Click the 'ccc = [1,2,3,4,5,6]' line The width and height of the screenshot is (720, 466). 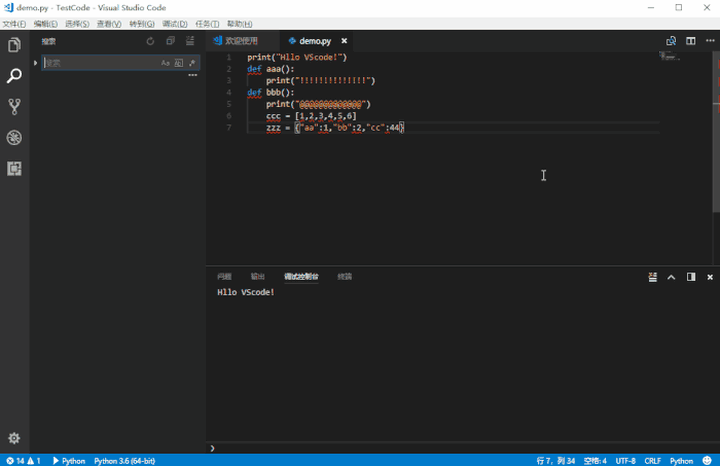pos(311,116)
